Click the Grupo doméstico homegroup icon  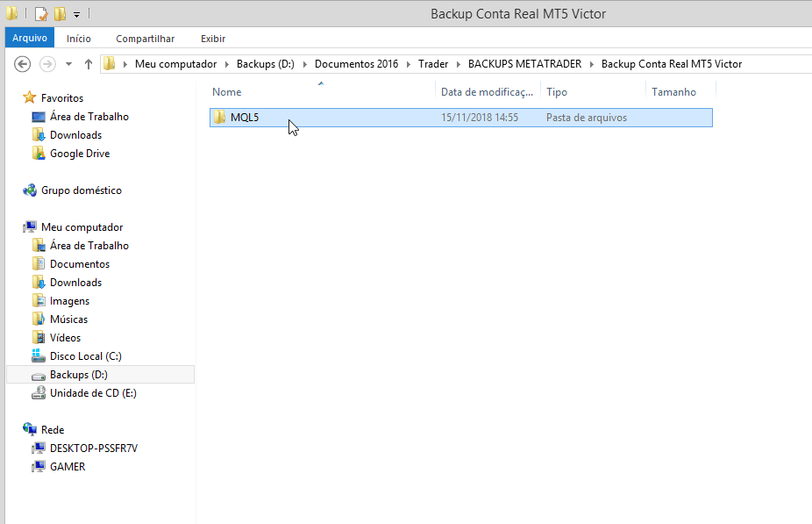30,190
